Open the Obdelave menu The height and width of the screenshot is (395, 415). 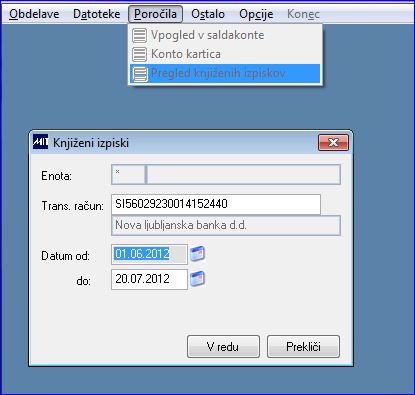(x=34, y=14)
